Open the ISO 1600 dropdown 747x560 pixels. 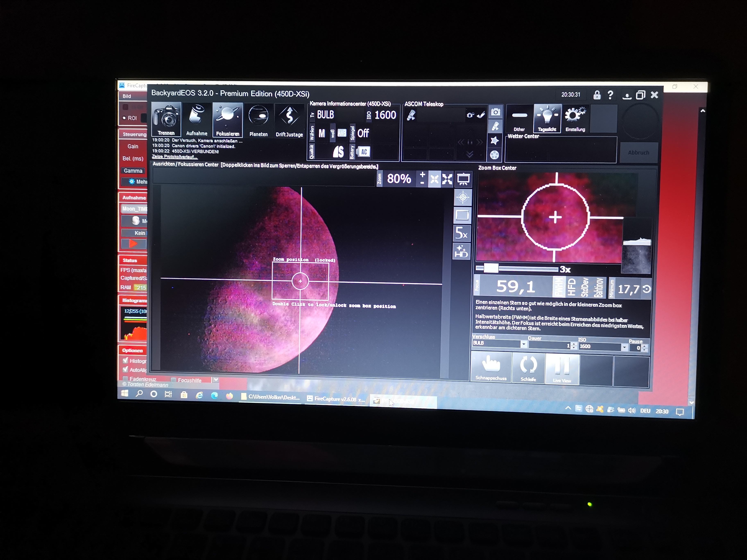click(x=624, y=347)
